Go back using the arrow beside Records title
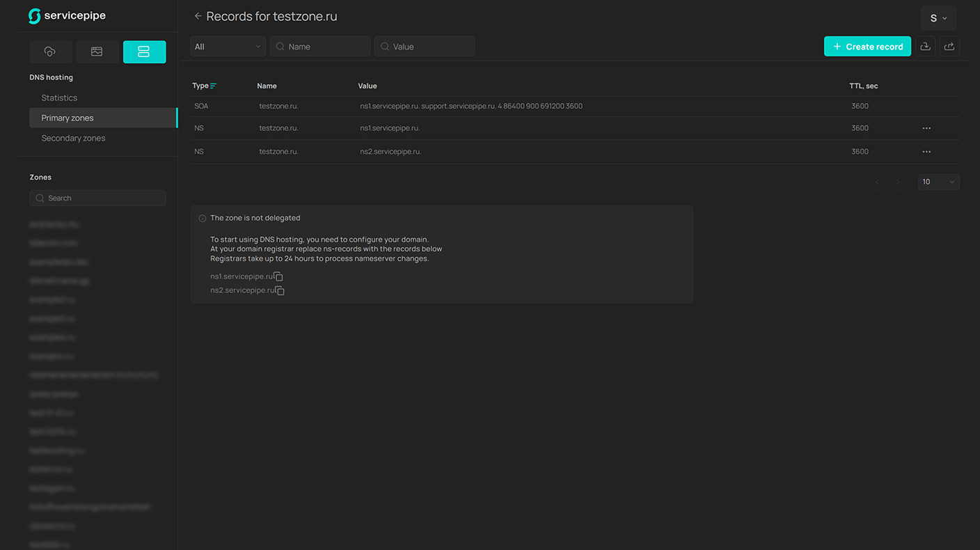980x550 pixels. point(198,16)
